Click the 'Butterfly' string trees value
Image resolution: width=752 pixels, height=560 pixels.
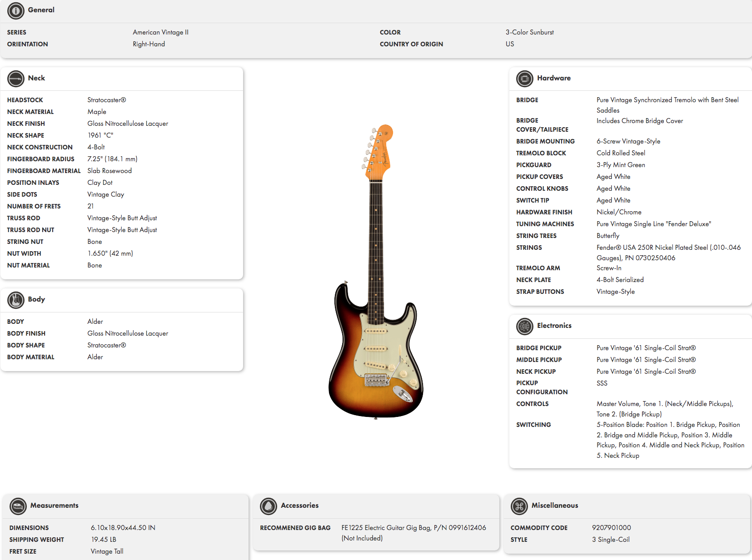coord(608,236)
